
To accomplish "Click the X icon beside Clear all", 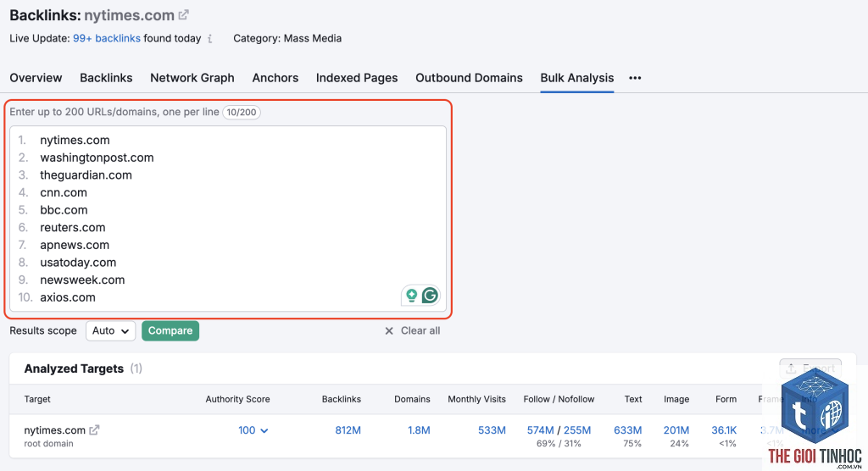I will (389, 331).
